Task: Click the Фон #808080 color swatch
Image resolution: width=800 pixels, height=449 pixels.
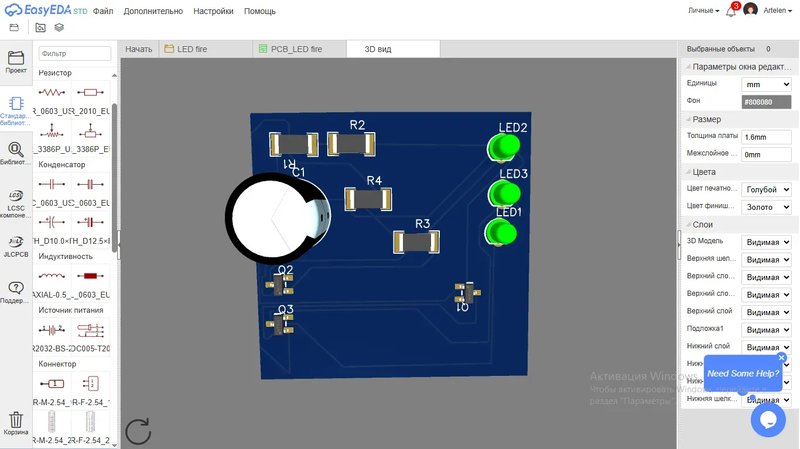Action: [766, 102]
